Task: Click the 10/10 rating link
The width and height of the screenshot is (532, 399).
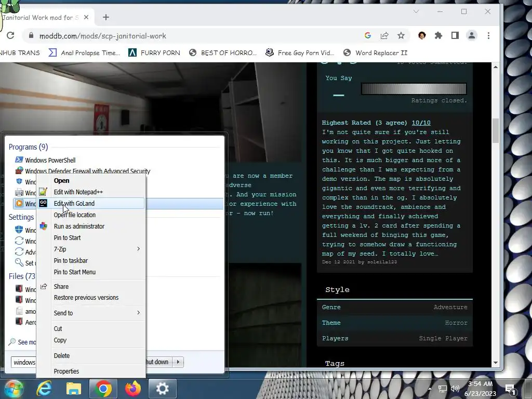Action: pyautogui.click(x=421, y=123)
